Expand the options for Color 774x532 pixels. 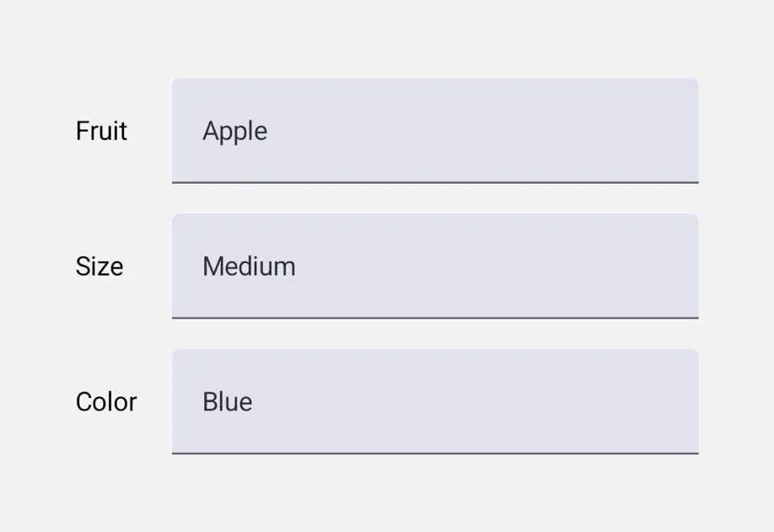tap(435, 401)
